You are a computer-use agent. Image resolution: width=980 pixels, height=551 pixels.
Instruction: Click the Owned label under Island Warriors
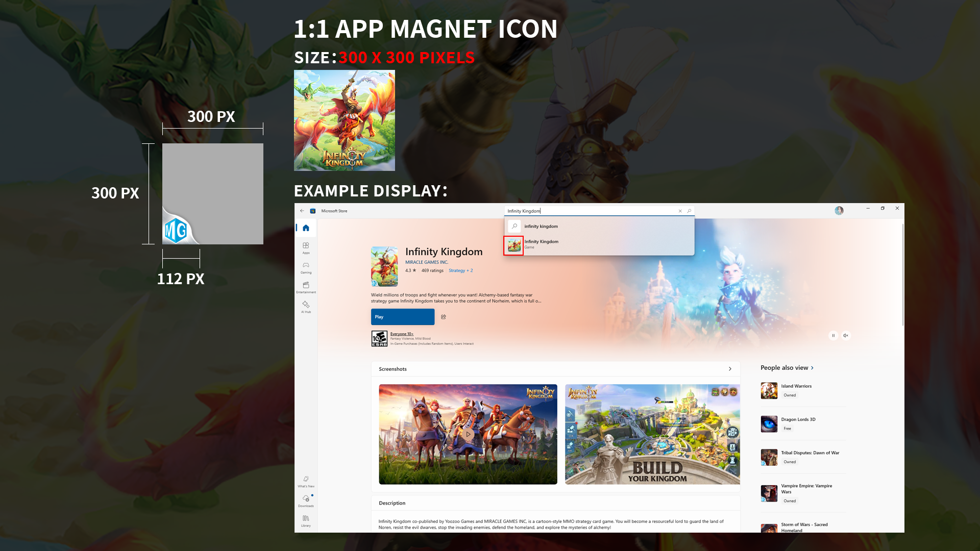[790, 395]
